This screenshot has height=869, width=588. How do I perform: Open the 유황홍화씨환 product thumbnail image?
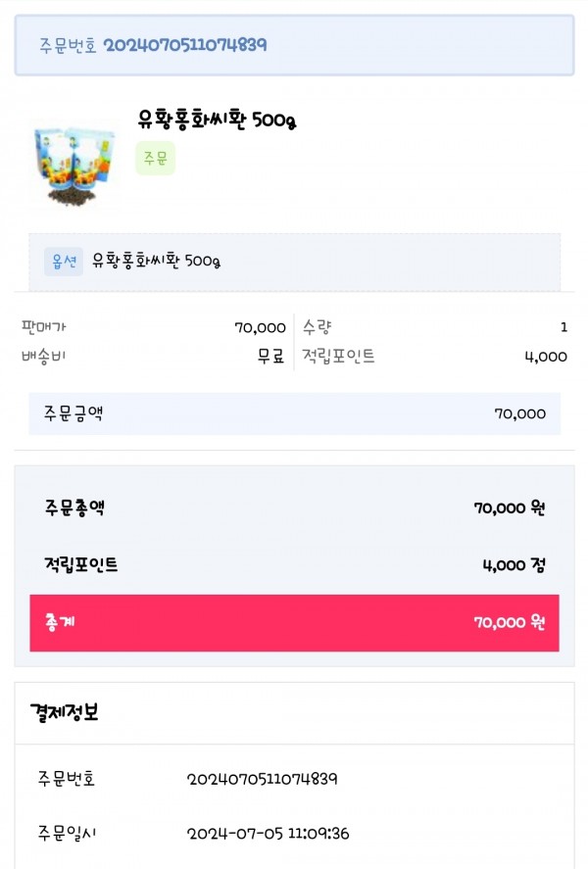[74, 164]
